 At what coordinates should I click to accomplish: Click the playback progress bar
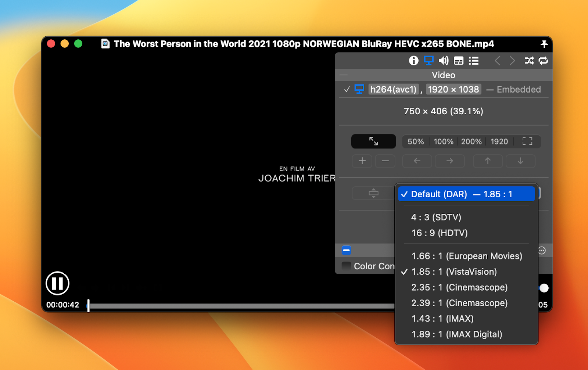(x=241, y=306)
